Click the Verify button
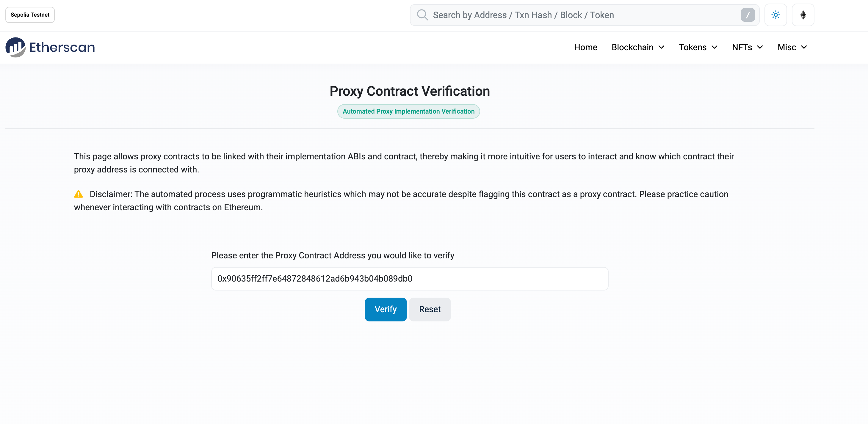 [x=386, y=309]
